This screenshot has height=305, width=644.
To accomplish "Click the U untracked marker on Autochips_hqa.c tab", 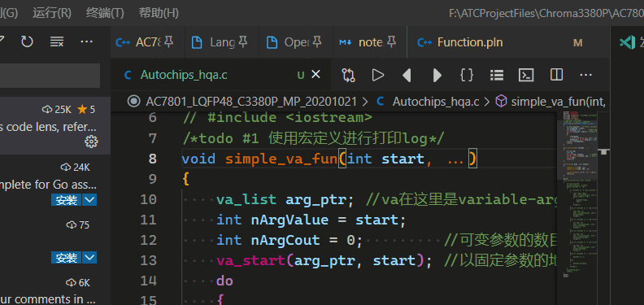I will [301, 75].
